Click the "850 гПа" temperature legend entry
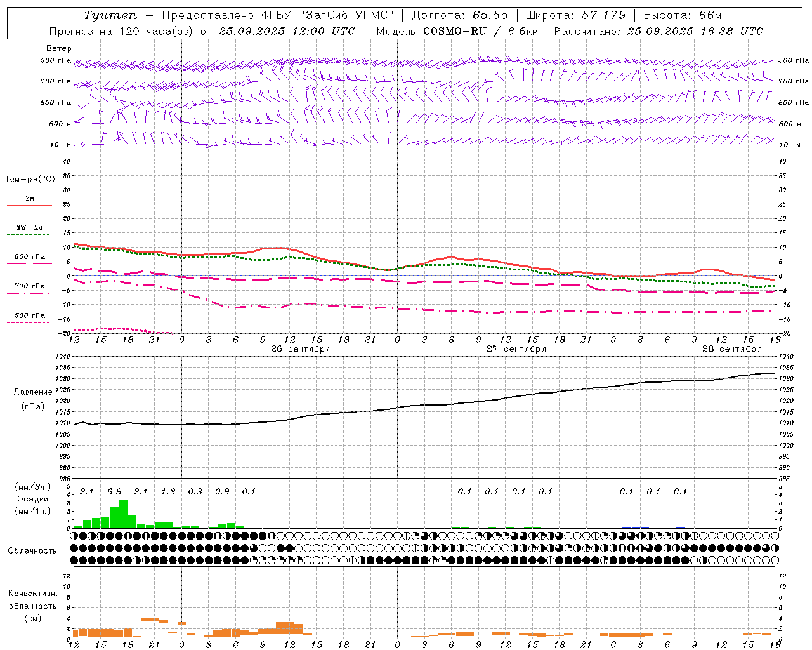The image size is (812, 650). pos(29,257)
